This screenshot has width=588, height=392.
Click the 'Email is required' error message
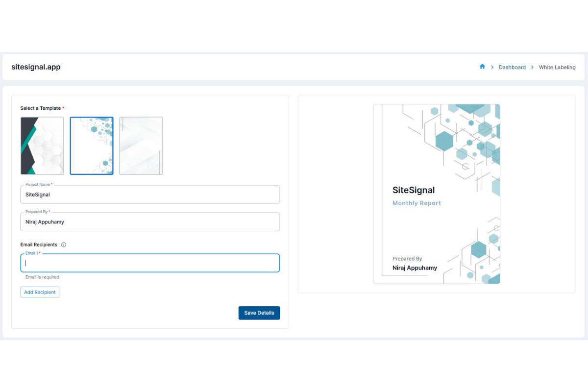42,277
